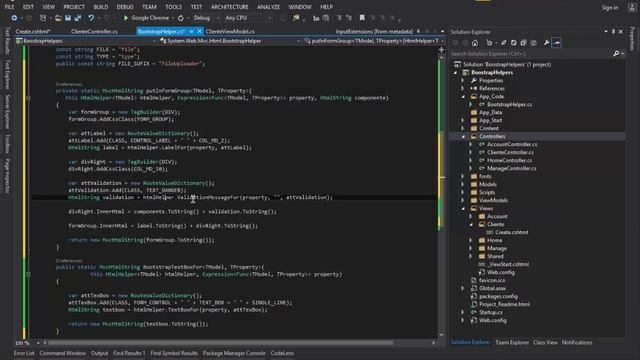The height and width of the screenshot is (360, 640).
Task: Click Home icon in Solution Explorer toolbar
Action: click(x=475, y=43)
